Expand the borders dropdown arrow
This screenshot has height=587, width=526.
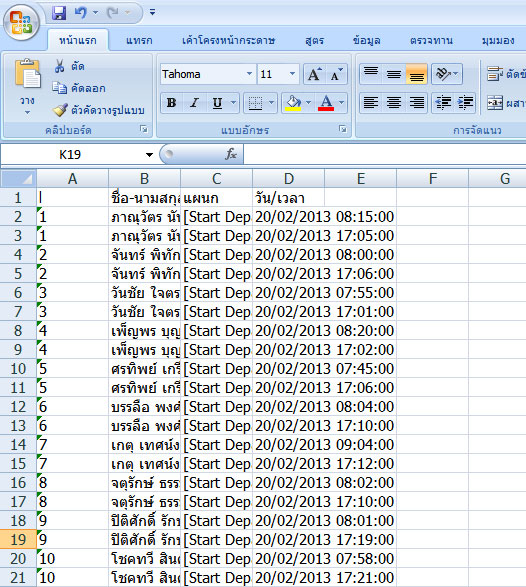(272, 103)
